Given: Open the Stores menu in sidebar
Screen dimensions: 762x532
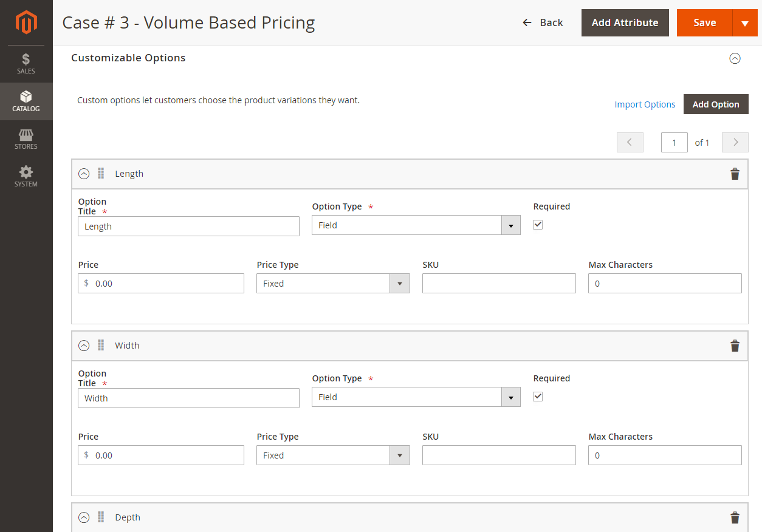Looking at the screenshot, I should (26, 139).
